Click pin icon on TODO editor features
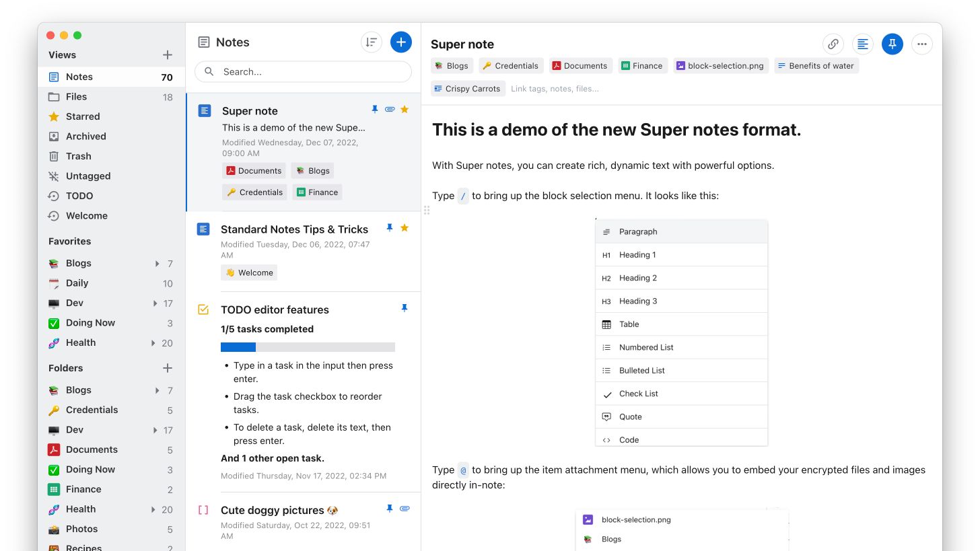This screenshot has height=551, width=980. [x=405, y=308]
